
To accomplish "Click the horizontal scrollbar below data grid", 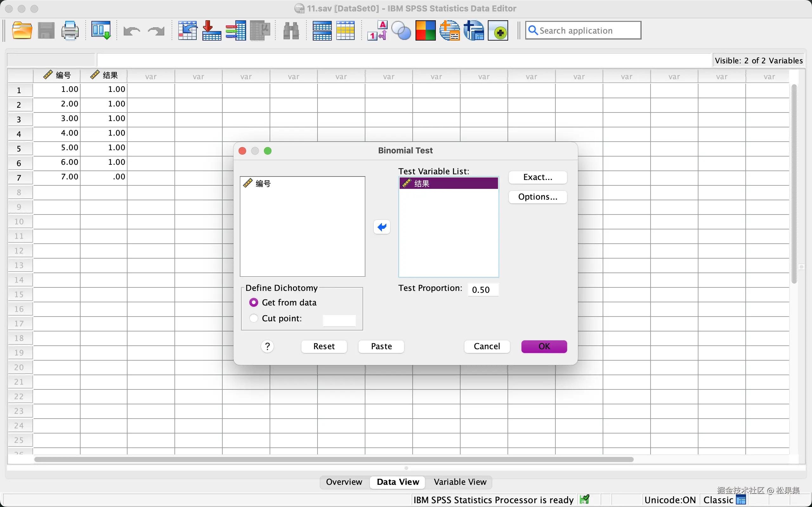I will 334,459.
